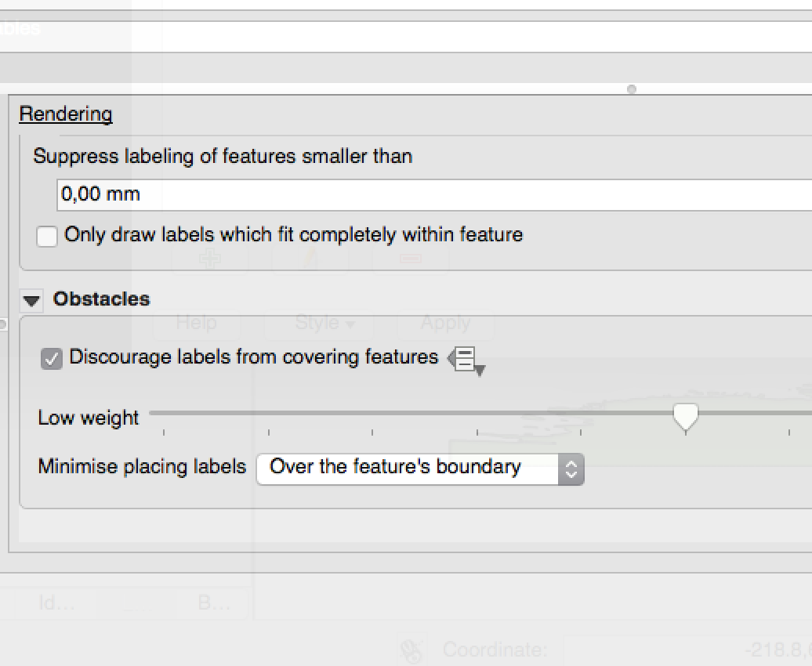Click the Coordinate value field
This screenshot has width=812, height=666.
(682, 650)
